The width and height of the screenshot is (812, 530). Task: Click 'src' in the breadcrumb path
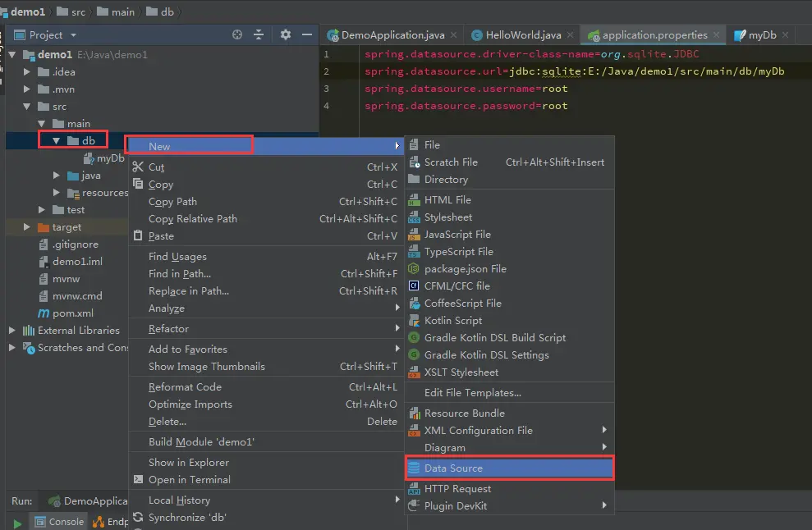pyautogui.click(x=71, y=12)
